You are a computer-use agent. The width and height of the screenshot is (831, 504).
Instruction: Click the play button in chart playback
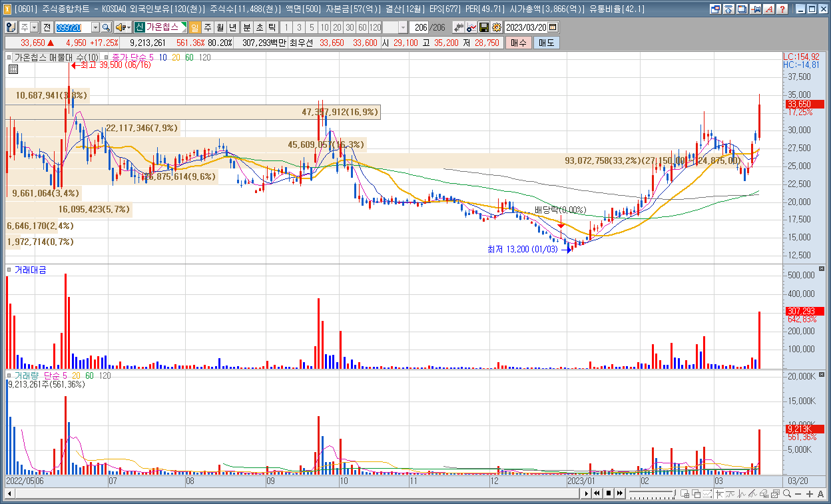pyautogui.click(x=587, y=493)
